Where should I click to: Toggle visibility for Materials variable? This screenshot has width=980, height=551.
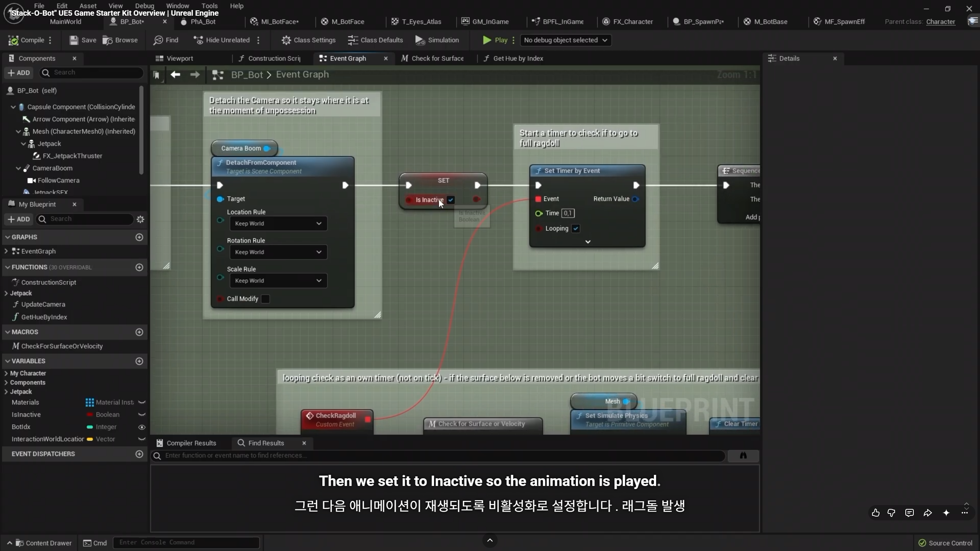pyautogui.click(x=142, y=403)
